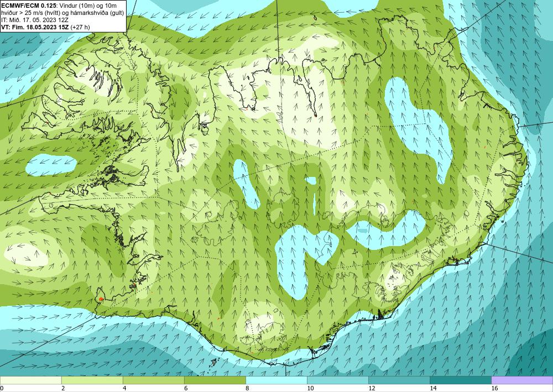Click the 'IT: Mið. 17. 05. 2023 12Z' line
The height and width of the screenshot is (392, 553).
coord(34,20)
